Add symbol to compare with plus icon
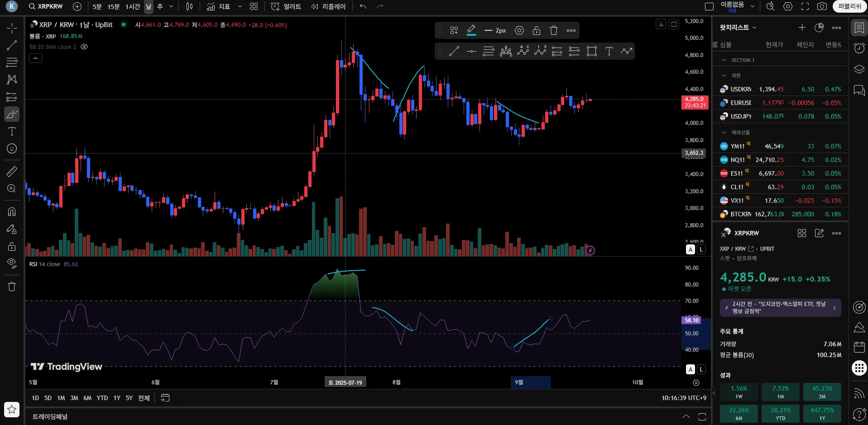The image size is (868, 425). click(x=77, y=6)
